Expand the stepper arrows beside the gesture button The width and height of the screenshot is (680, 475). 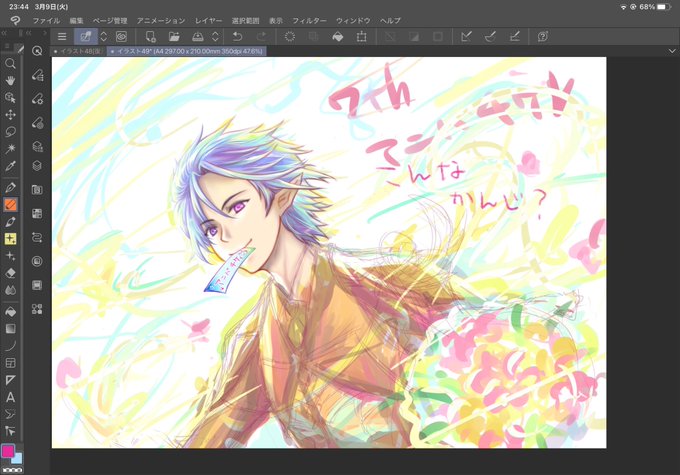104,36
